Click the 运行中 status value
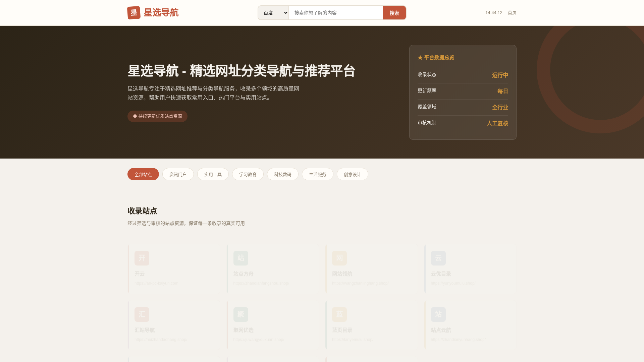644x362 pixels. pyautogui.click(x=500, y=75)
